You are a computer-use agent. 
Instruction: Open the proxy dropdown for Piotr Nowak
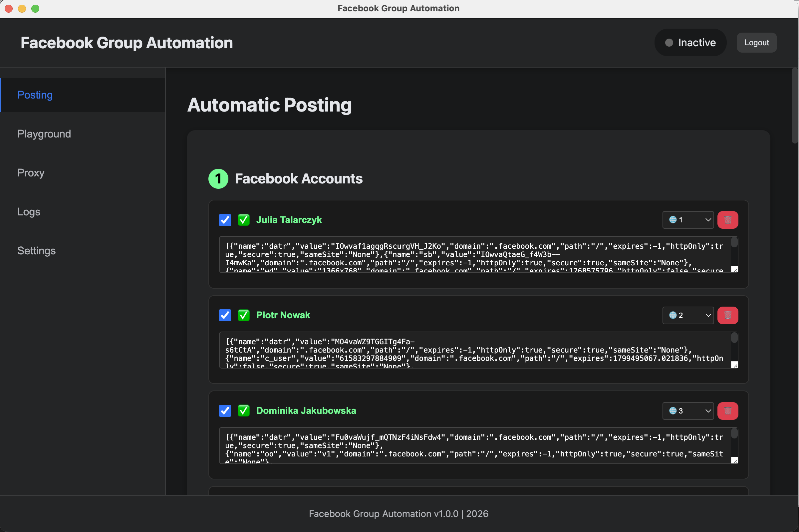tap(688, 315)
